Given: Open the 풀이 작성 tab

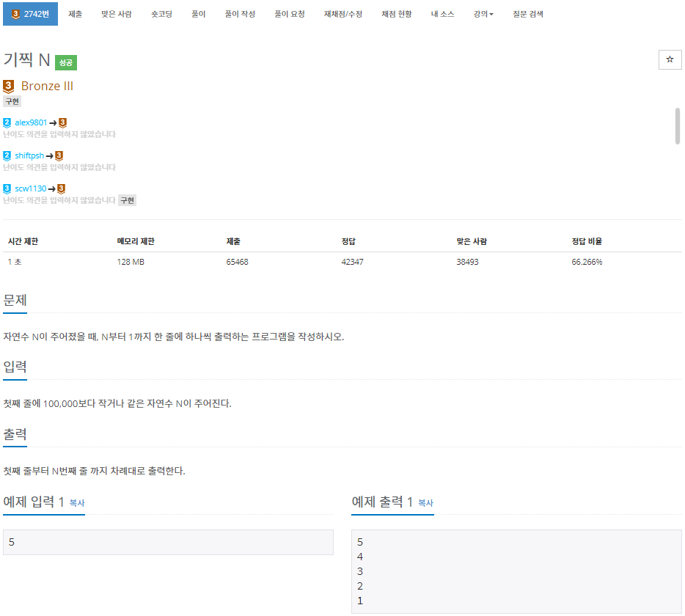Looking at the screenshot, I should tap(240, 14).
